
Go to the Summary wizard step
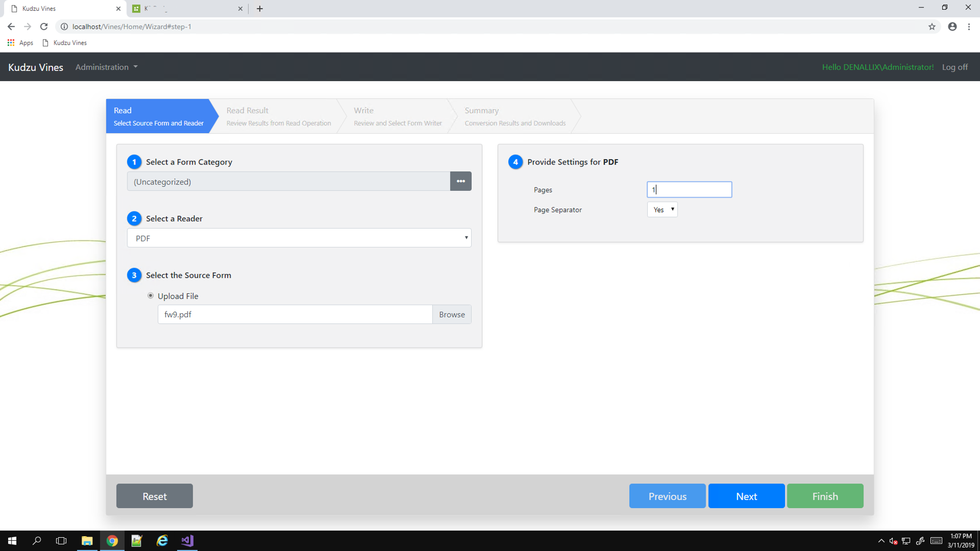[515, 116]
